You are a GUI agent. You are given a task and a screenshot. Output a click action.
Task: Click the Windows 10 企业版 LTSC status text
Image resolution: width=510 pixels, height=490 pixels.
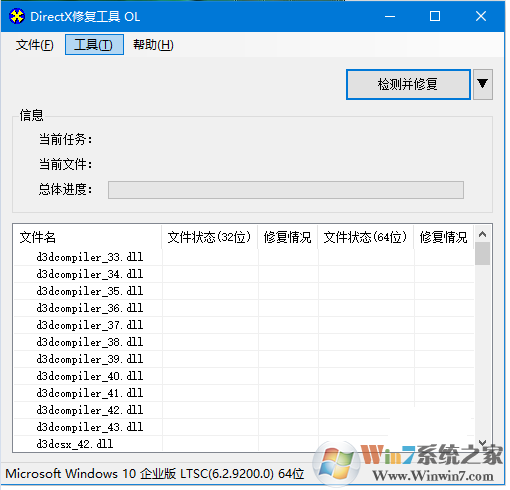pos(155,474)
